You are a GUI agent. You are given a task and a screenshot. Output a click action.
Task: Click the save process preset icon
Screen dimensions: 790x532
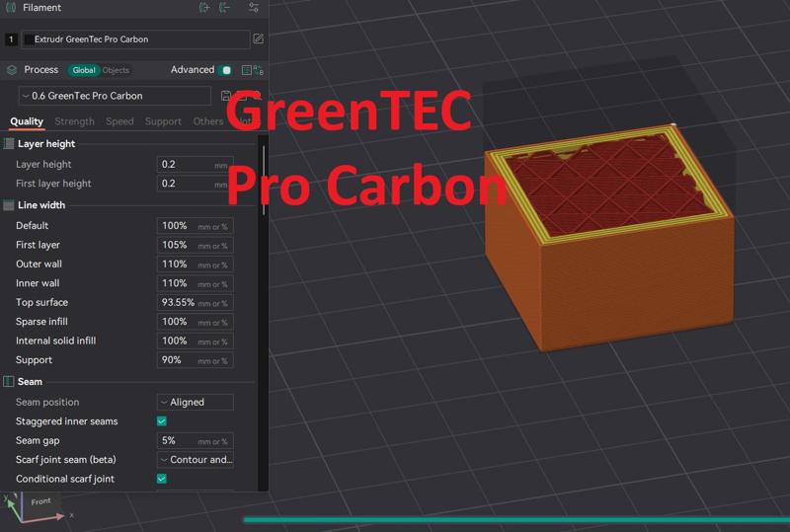(226, 96)
